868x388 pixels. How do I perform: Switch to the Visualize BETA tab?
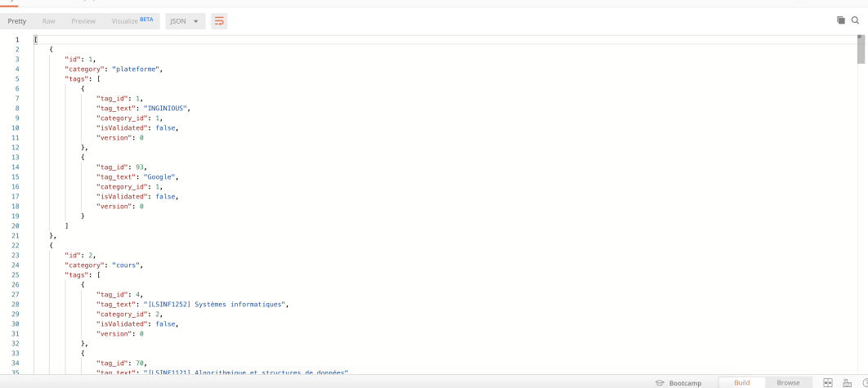click(x=132, y=21)
